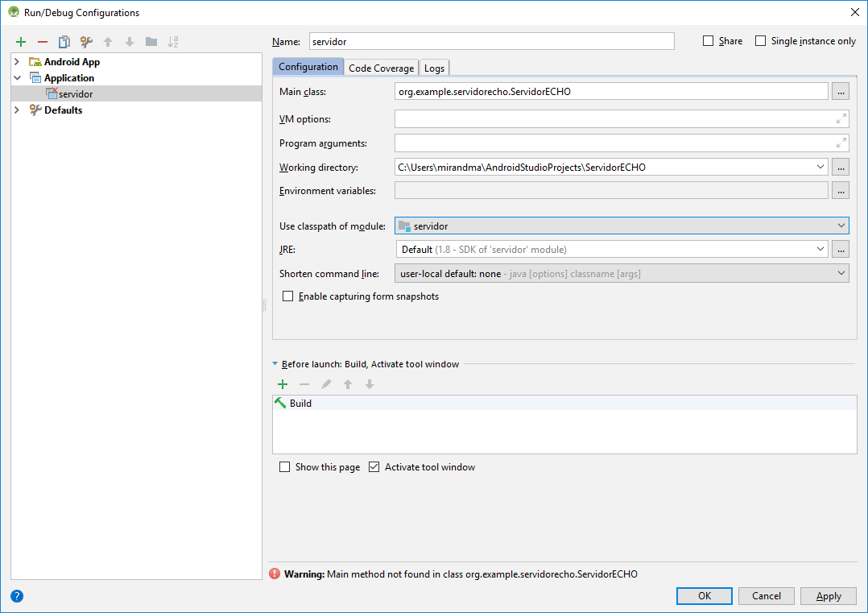Browse for Main class with ellipsis button
Image resolution: width=868 pixels, height=613 pixels.
[841, 92]
